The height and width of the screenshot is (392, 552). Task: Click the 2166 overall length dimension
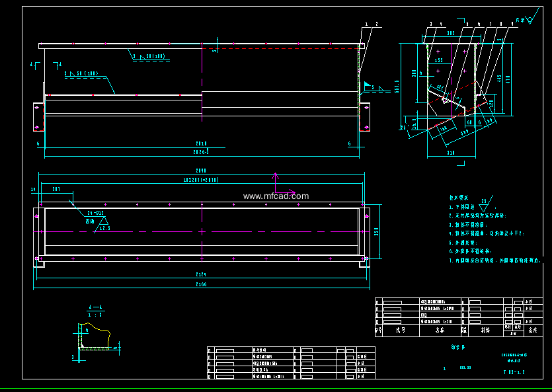click(x=201, y=285)
